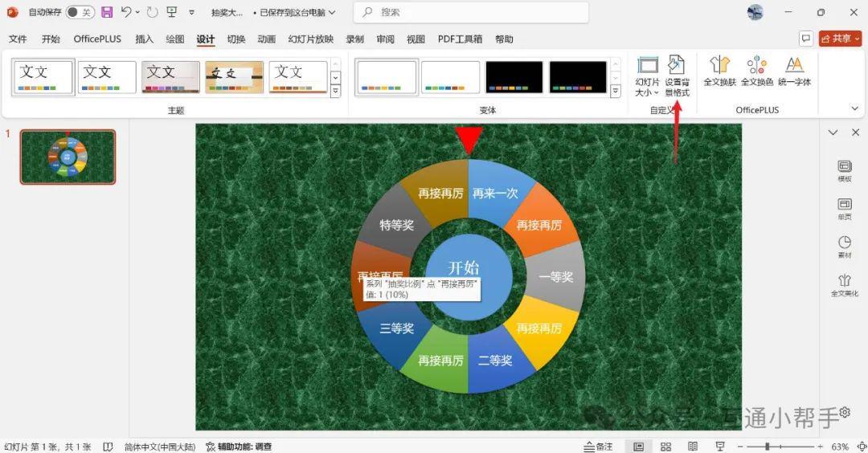Switch to the OfficePLUS tab

97,39
